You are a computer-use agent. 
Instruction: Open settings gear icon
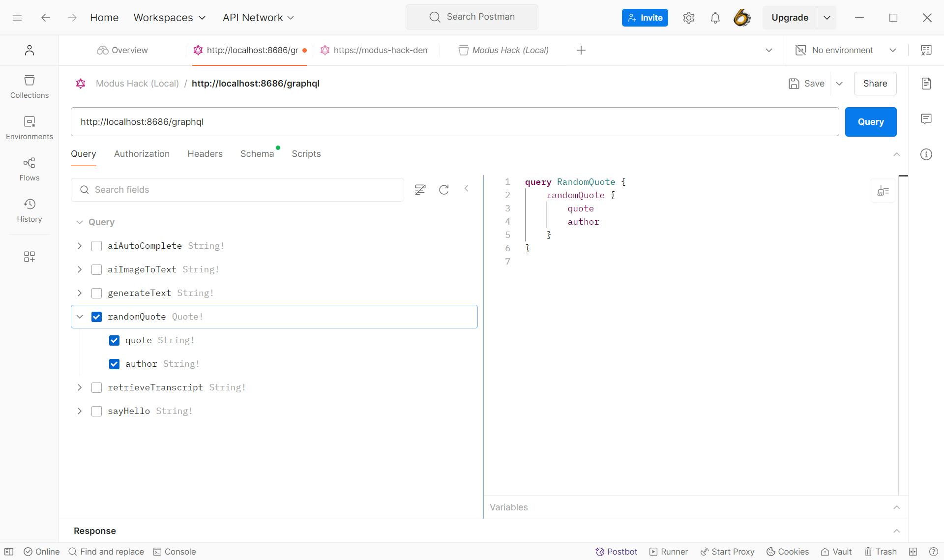coord(688,18)
